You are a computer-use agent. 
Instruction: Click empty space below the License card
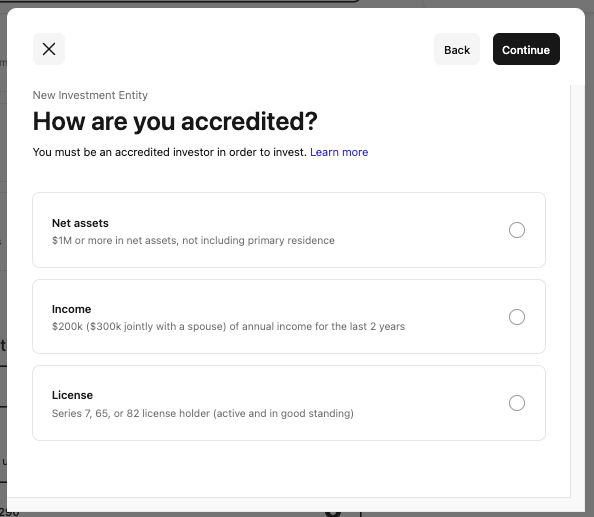point(289,469)
